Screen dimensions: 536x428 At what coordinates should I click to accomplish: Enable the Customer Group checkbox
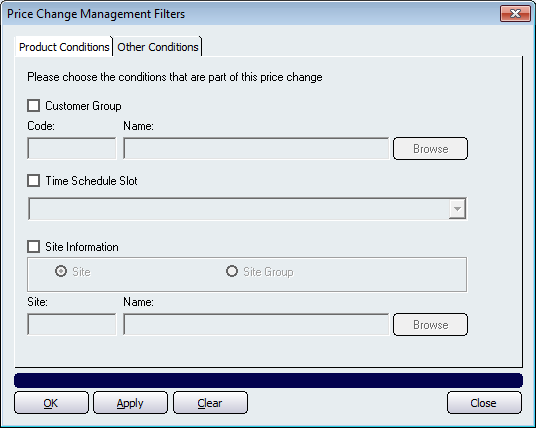(x=34, y=106)
